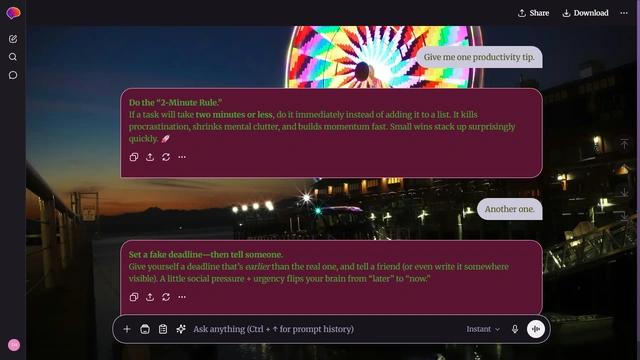This screenshot has width=640, height=360.
Task: Click the app logo in the sidebar
Action: [x=13, y=13]
